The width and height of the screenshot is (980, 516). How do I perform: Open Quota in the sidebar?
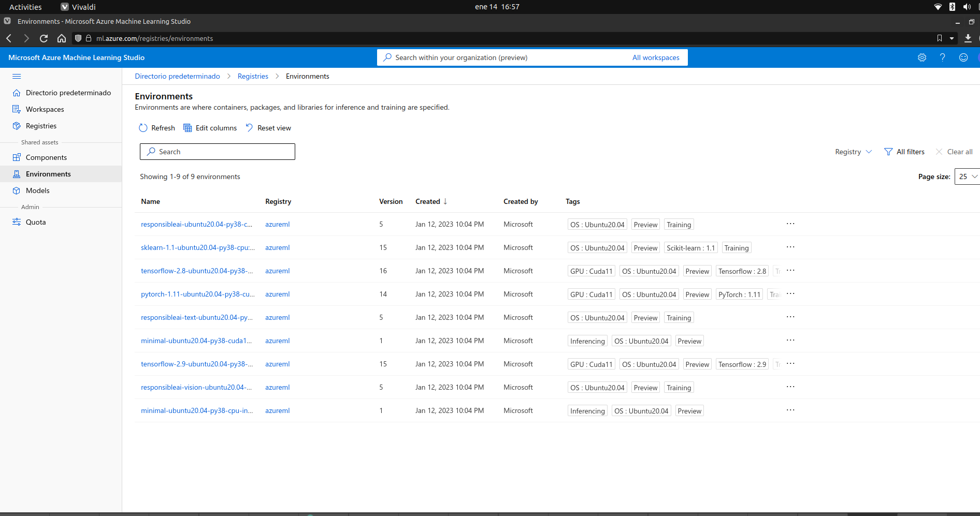point(61,222)
